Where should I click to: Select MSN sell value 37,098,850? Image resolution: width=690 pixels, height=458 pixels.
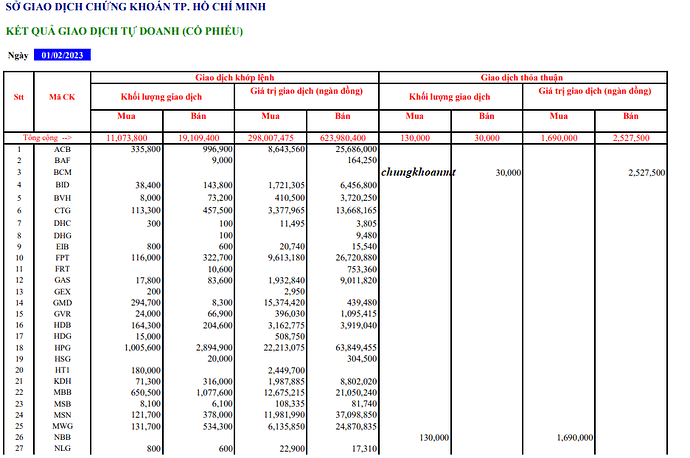(x=356, y=415)
